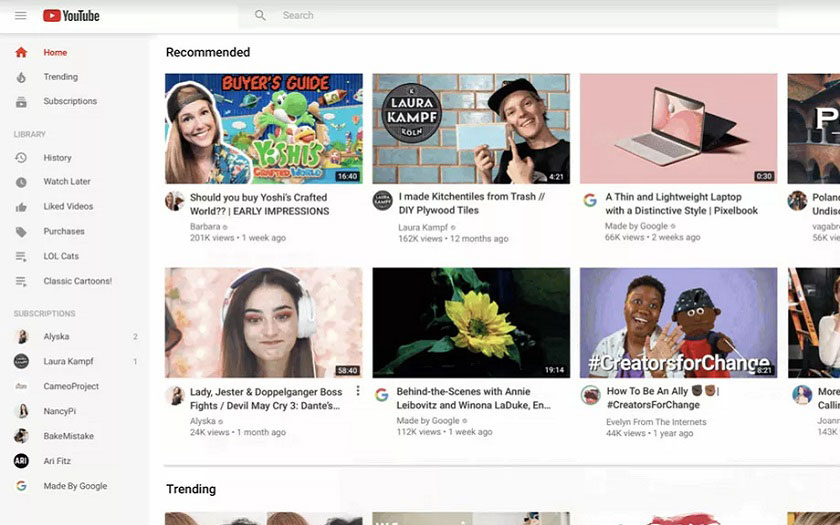Click the LOL Cats playlist icon

point(21,257)
